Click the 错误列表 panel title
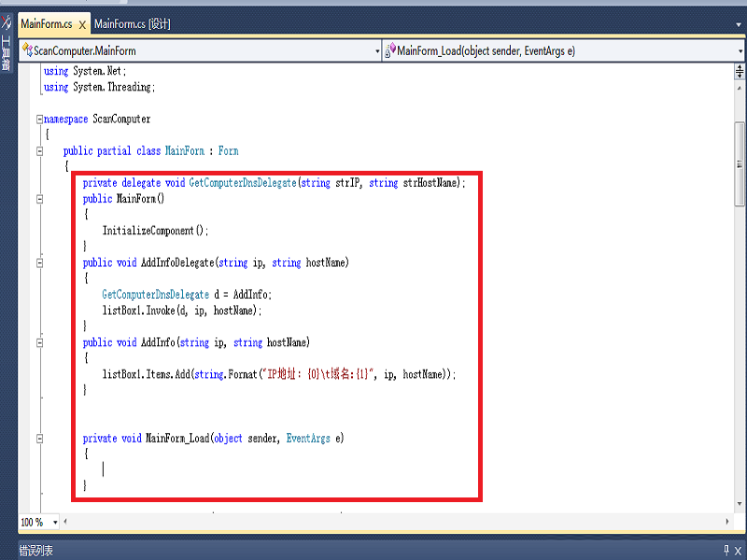 (36, 551)
